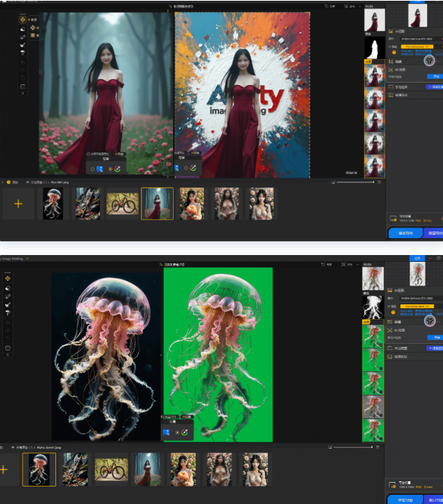Select red dress woman thumbnail in lower filmstrip
Screen dimensions: 443x504
pos(147,469)
